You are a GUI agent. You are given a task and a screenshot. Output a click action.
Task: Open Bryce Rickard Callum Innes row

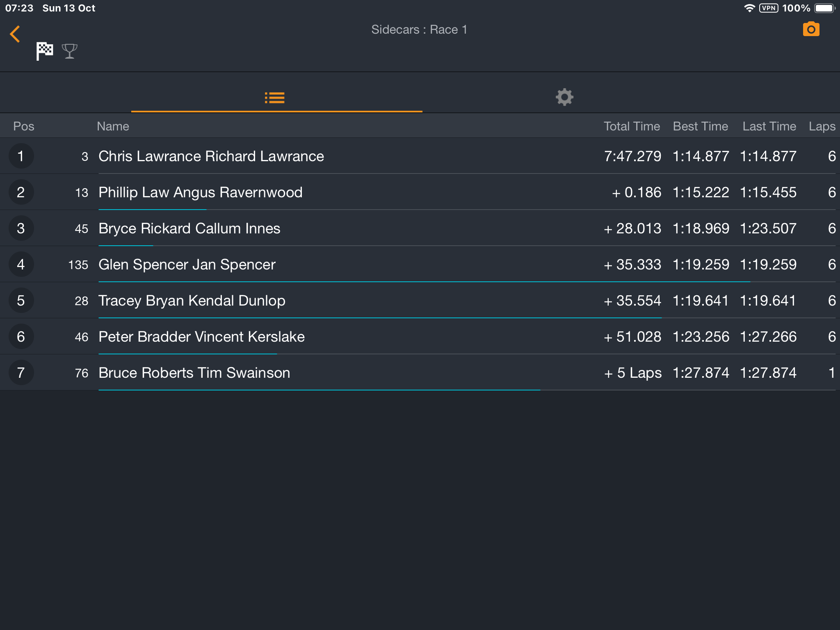pyautogui.click(x=420, y=228)
